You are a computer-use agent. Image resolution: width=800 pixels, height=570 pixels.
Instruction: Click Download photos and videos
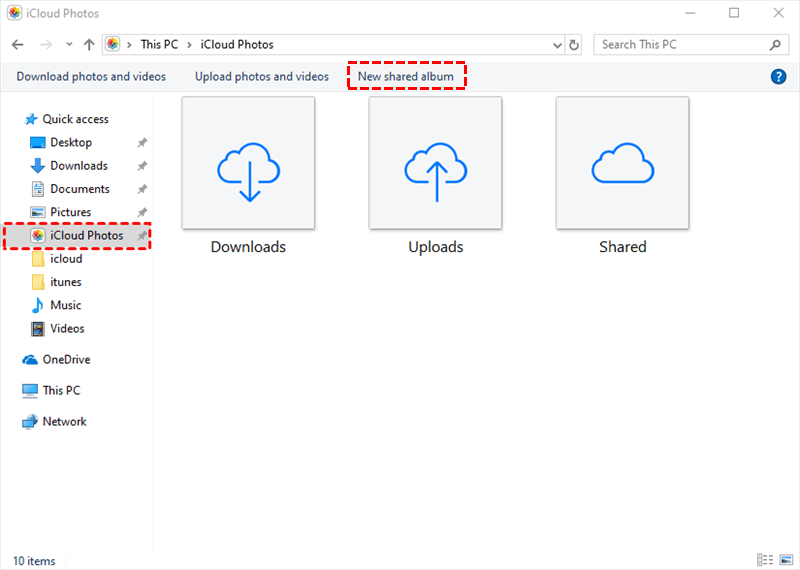(91, 77)
